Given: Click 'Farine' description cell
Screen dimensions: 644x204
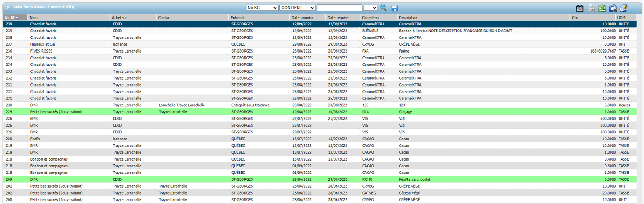Looking at the screenshot, I should point(404,51).
